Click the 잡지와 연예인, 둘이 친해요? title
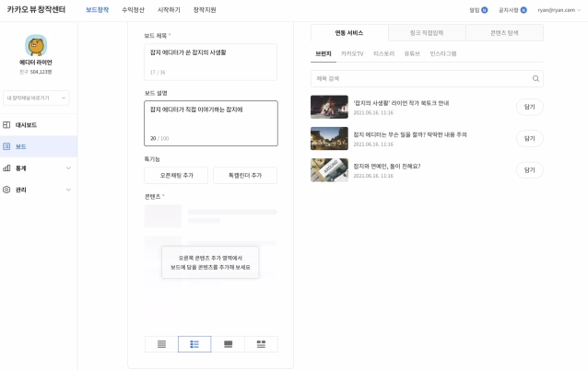This screenshot has width=588, height=370. click(387, 166)
